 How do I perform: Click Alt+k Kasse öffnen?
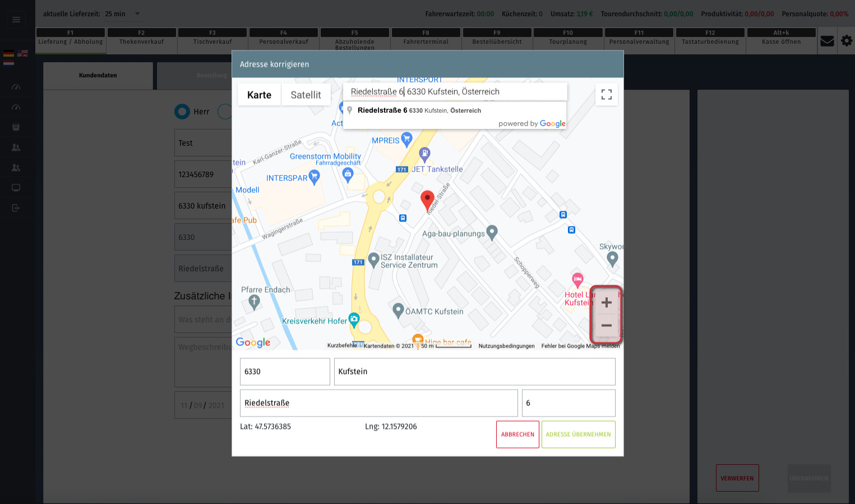pos(782,41)
